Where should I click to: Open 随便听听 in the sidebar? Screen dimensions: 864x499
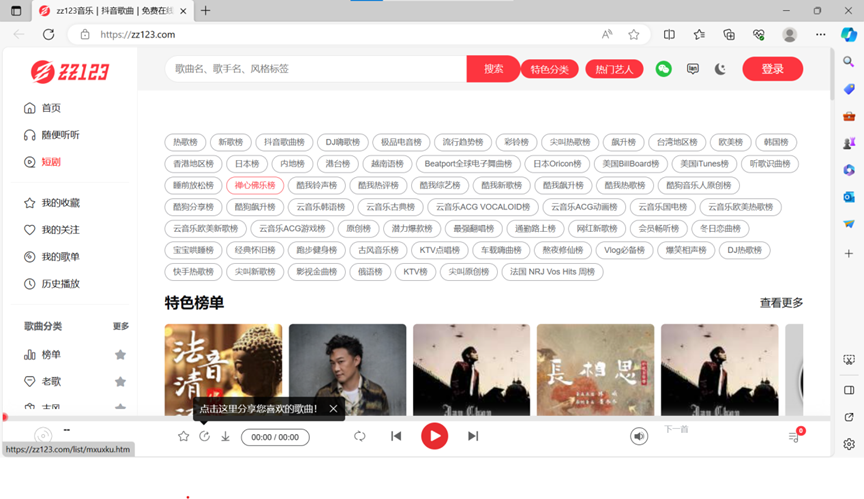click(x=52, y=135)
